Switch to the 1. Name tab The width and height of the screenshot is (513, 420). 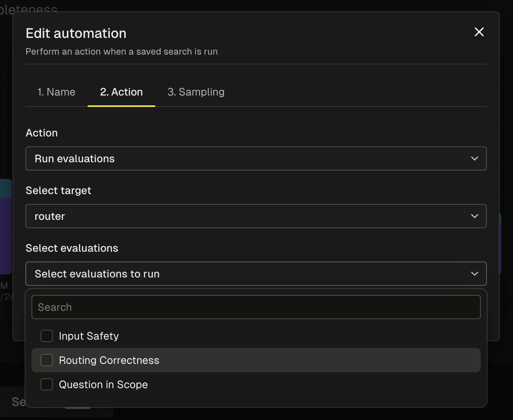tap(57, 92)
